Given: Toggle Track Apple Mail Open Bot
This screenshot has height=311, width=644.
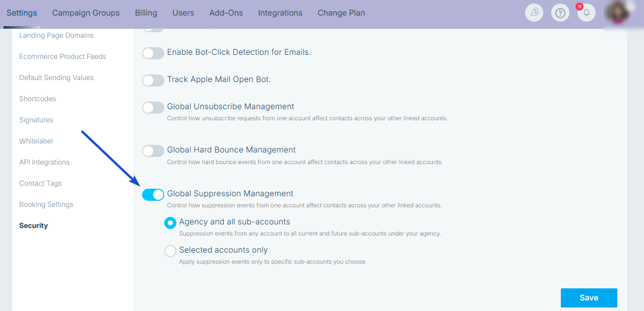Looking at the screenshot, I should point(153,80).
